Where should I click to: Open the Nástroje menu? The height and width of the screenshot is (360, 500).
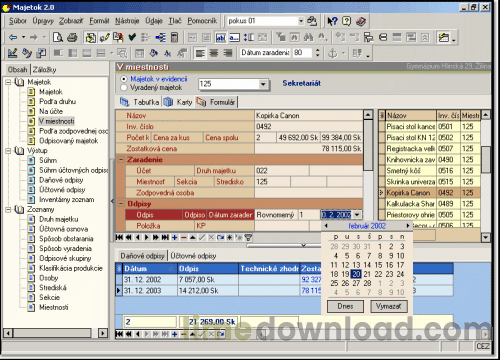pos(127,21)
